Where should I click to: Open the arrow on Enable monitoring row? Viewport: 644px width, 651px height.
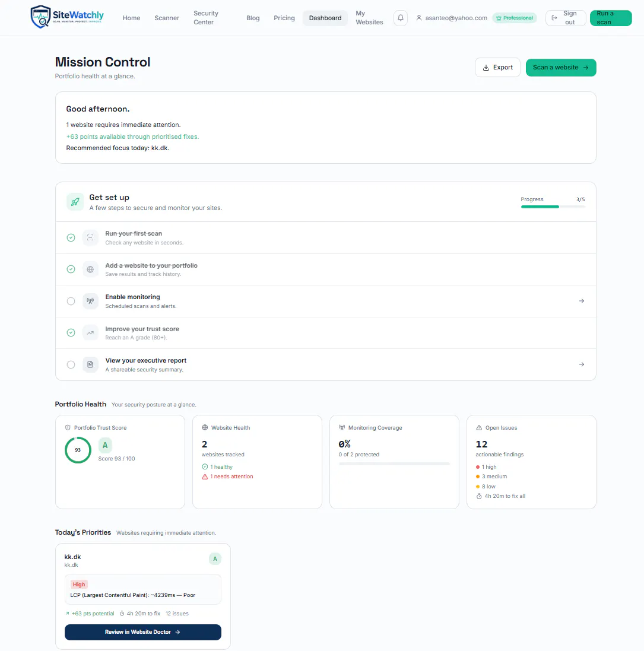coord(581,301)
